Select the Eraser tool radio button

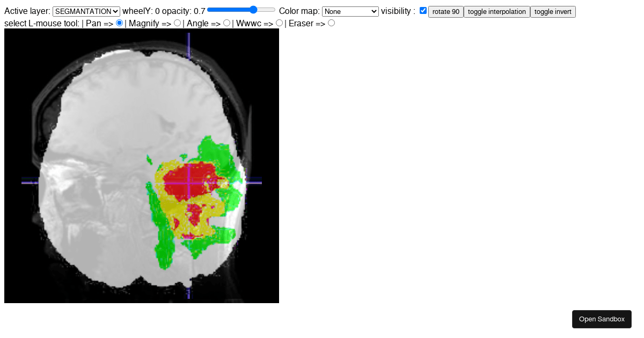tap(332, 23)
